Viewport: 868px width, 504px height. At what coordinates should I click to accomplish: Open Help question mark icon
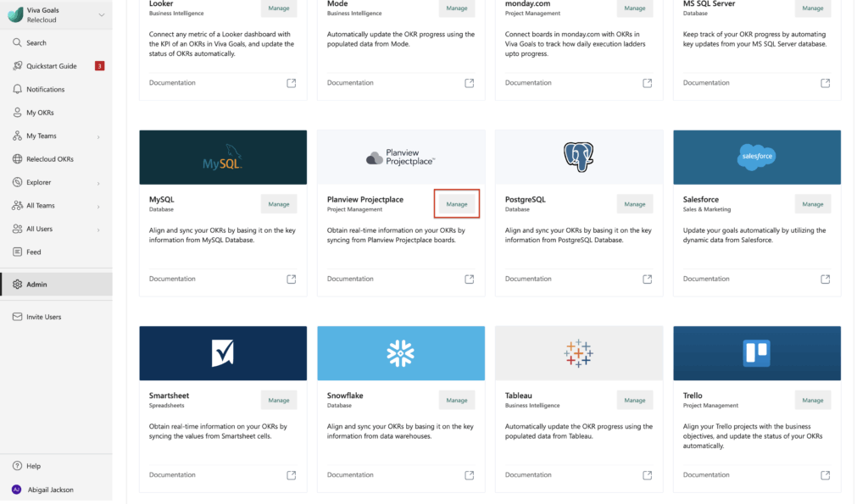click(17, 466)
